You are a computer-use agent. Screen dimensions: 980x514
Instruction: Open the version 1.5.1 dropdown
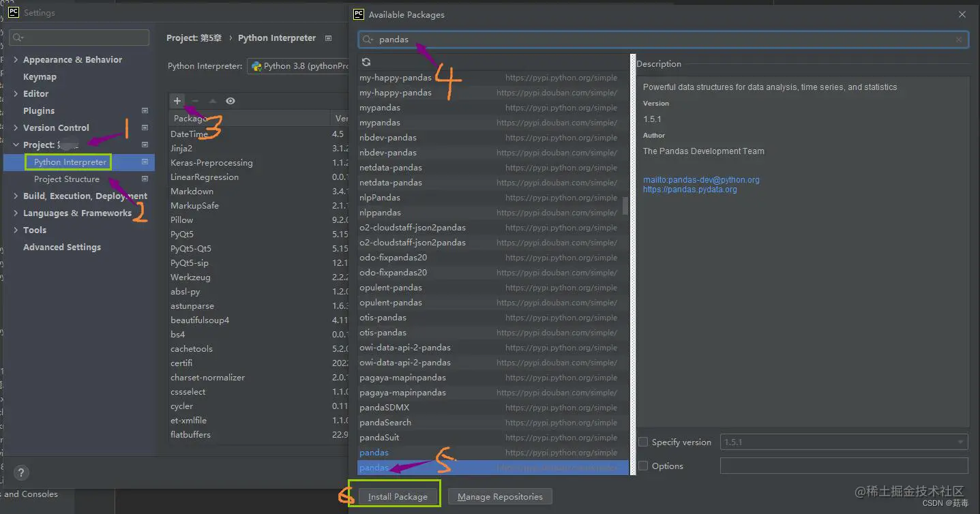click(844, 442)
